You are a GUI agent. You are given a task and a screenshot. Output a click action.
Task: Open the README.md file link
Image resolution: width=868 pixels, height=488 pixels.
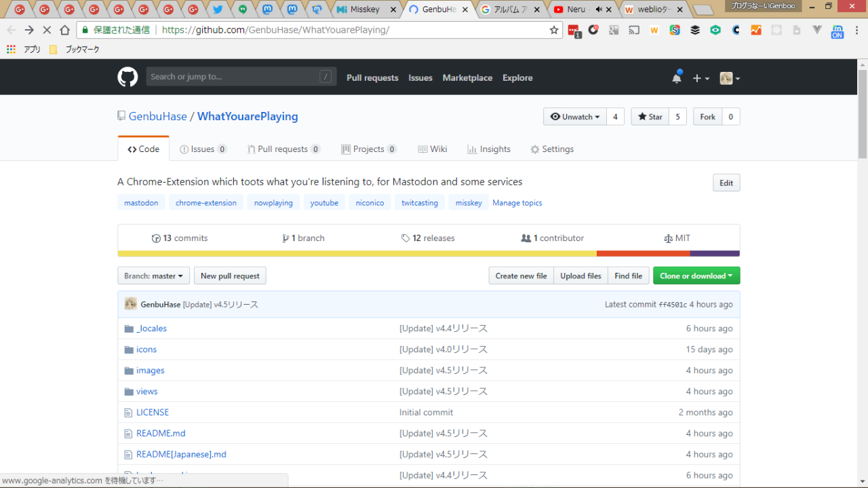click(x=161, y=433)
